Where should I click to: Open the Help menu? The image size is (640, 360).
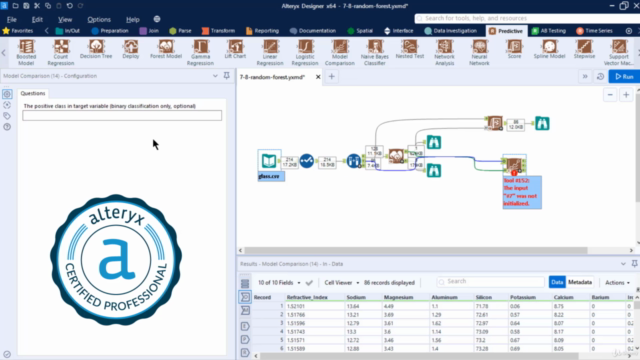(x=133, y=19)
